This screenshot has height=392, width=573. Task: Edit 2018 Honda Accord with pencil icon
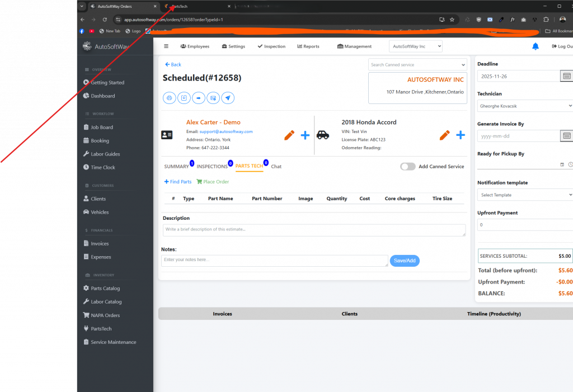click(444, 135)
